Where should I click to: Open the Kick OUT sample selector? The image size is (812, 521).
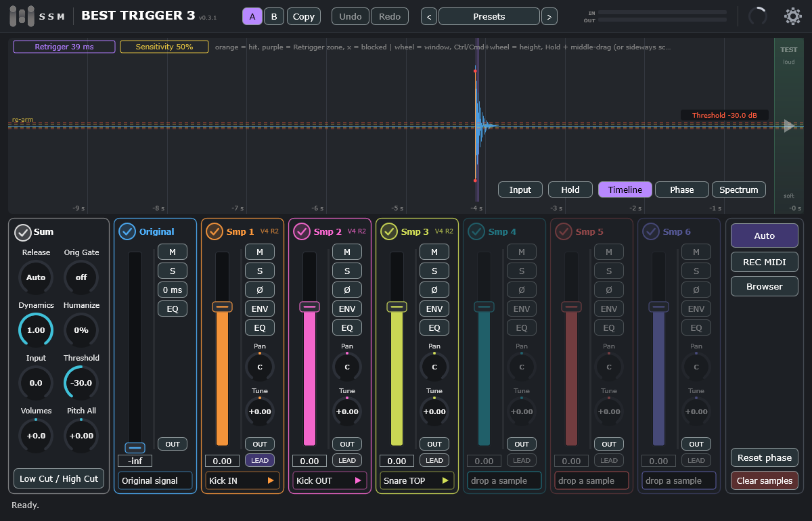(x=330, y=480)
